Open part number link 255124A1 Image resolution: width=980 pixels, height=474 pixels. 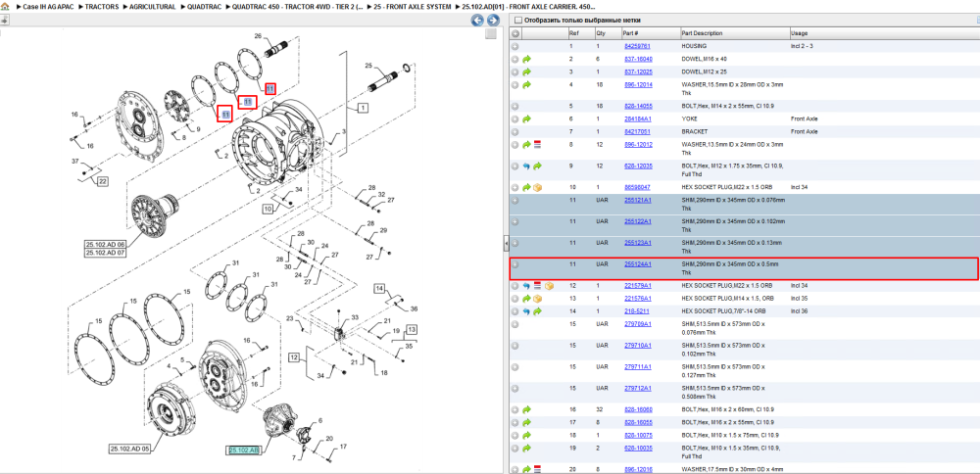638,264
